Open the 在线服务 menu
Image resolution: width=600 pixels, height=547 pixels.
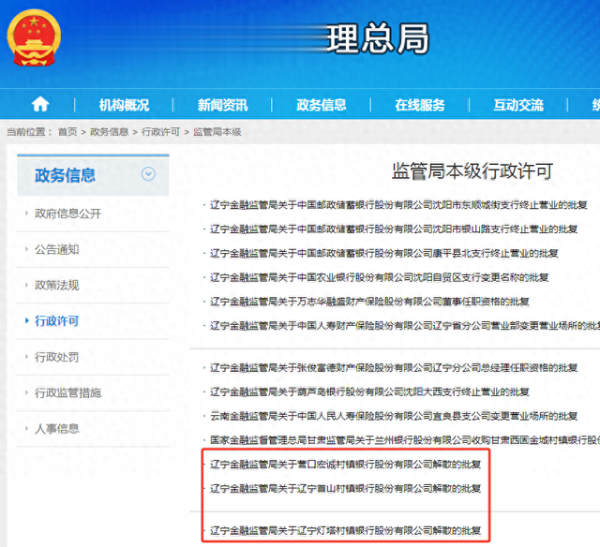420,105
